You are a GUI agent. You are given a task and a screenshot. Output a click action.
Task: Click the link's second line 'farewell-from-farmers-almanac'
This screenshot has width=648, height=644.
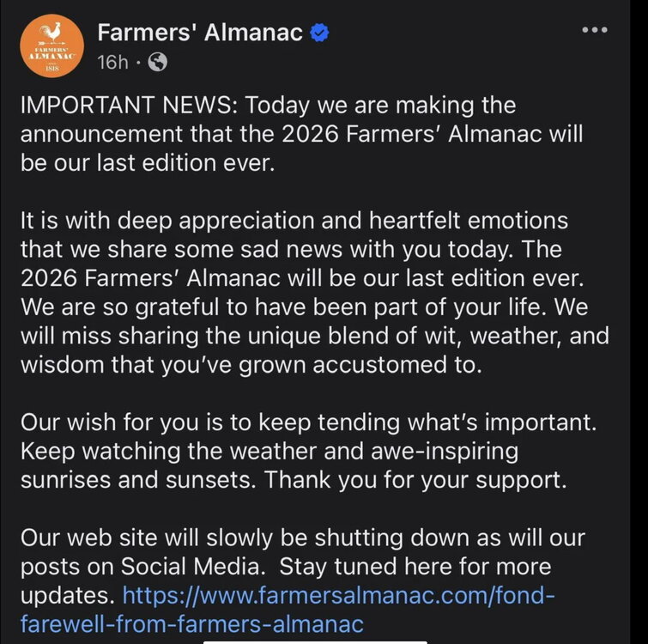(x=191, y=623)
